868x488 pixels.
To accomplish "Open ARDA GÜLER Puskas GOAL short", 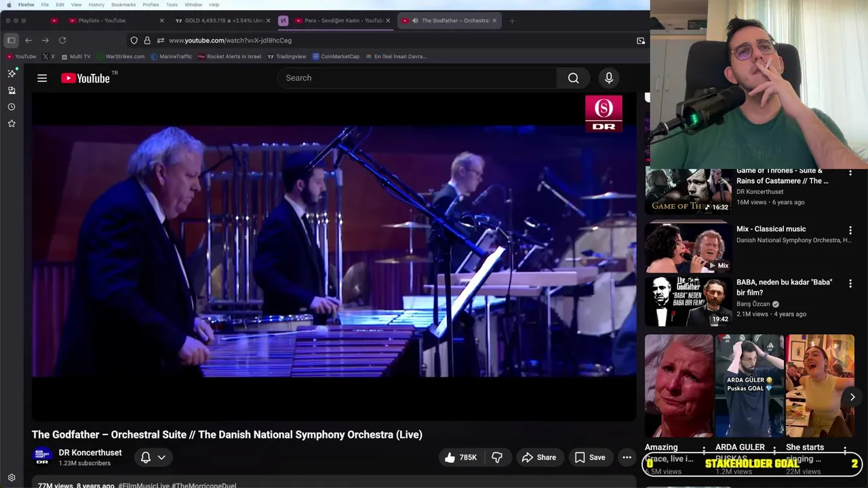I will tap(749, 385).
